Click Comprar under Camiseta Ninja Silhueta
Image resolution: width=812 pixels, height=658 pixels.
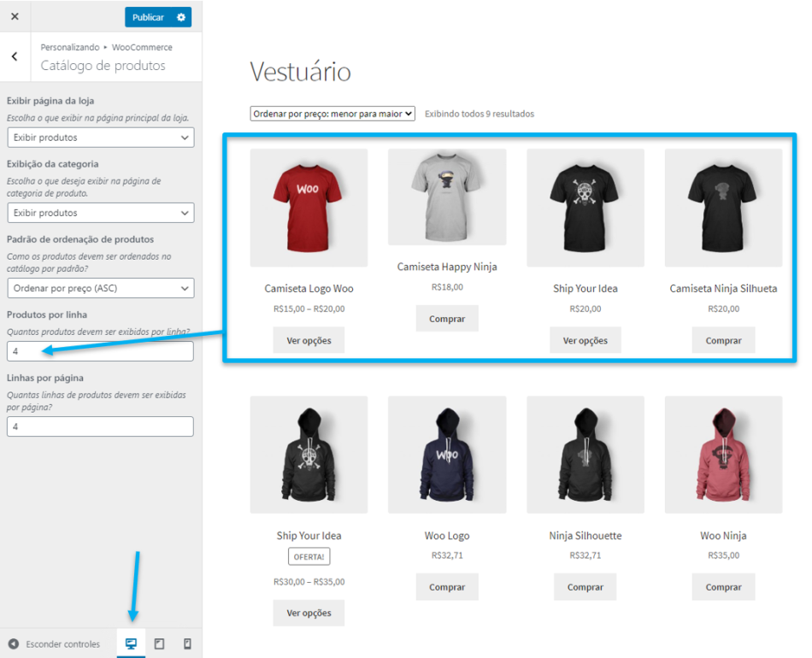point(723,341)
